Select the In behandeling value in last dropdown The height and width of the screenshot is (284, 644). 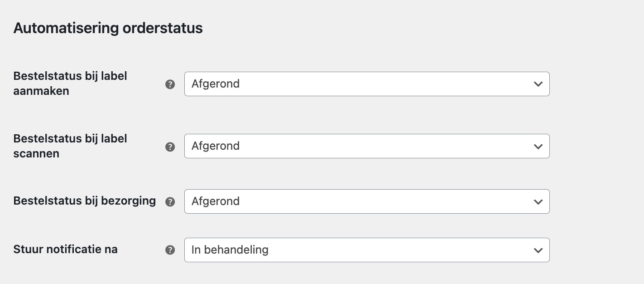pyautogui.click(x=230, y=250)
